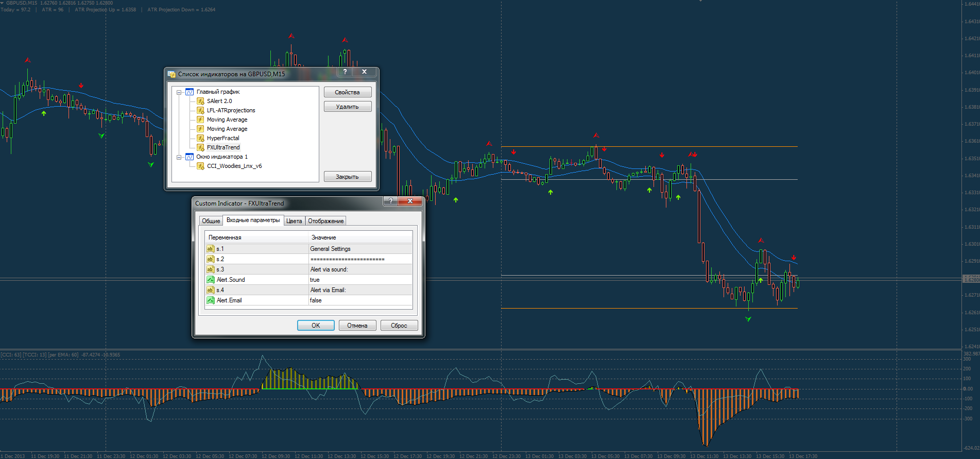
Task: Click the ATR Projection Down label on chart
Action: coord(181,10)
